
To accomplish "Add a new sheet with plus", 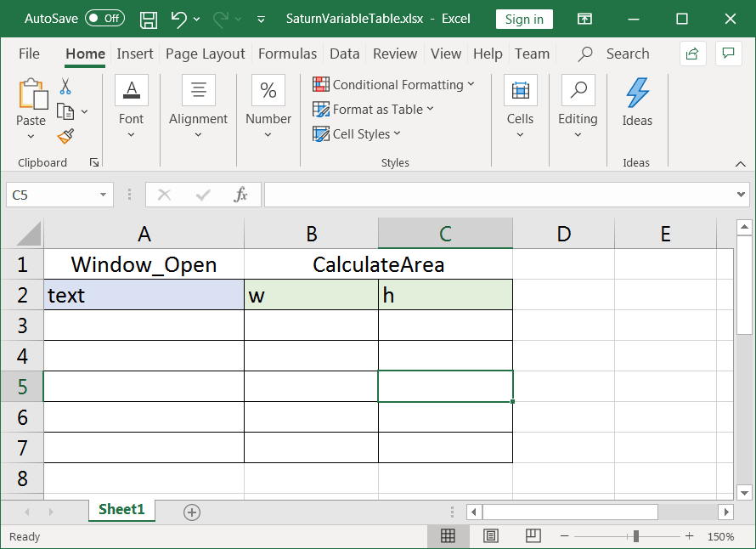I will tap(192, 512).
